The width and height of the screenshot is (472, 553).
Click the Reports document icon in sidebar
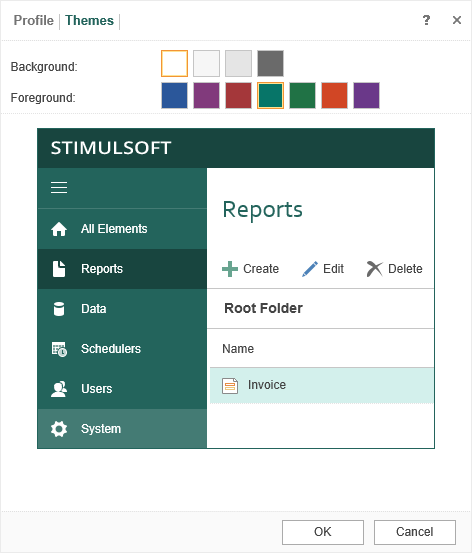click(59, 269)
